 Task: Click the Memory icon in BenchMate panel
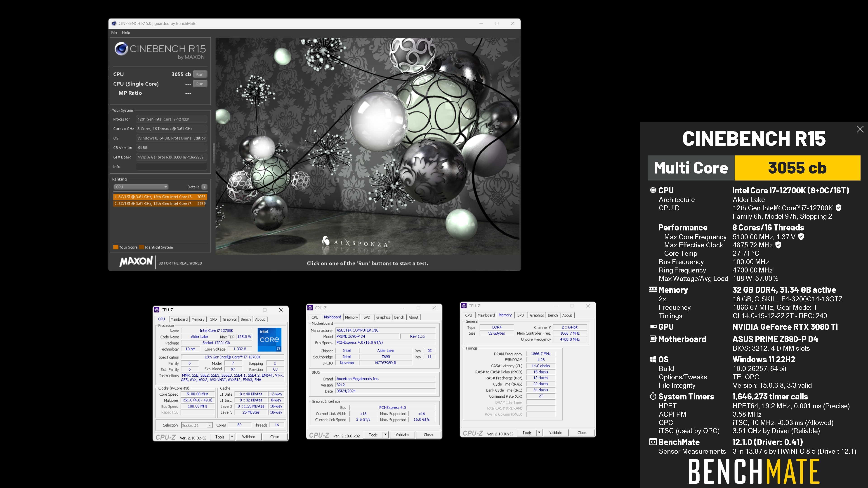point(653,289)
